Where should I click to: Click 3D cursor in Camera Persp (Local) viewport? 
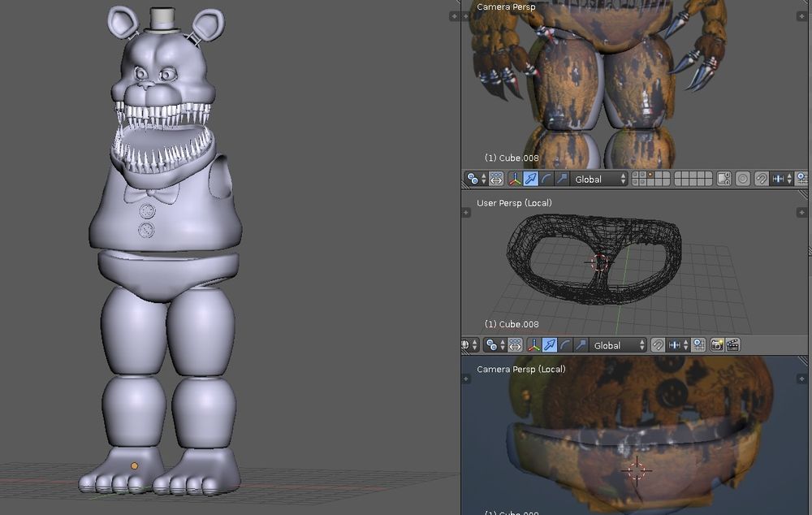637,470
